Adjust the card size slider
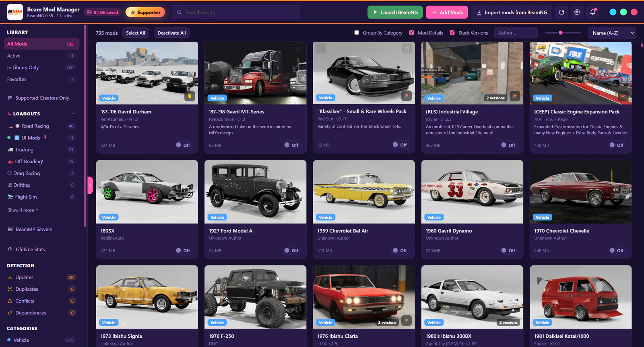 [x=563, y=33]
